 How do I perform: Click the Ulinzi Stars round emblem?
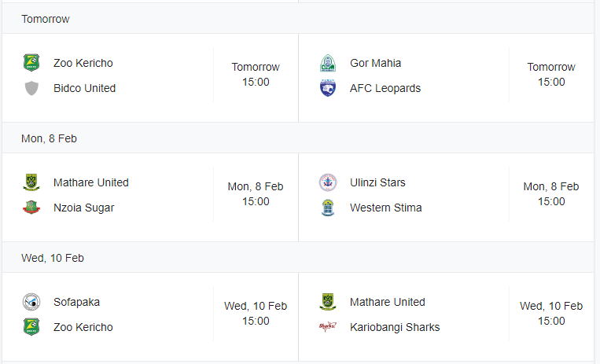pyautogui.click(x=328, y=182)
